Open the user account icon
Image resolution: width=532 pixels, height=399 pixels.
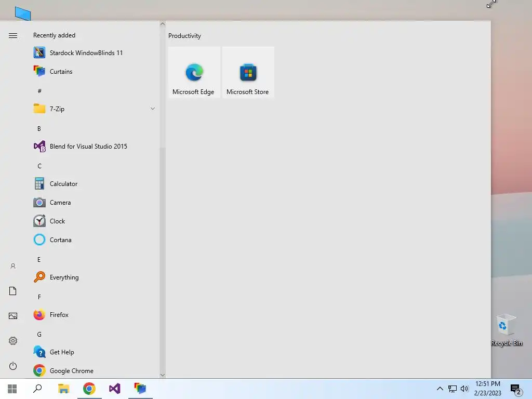point(13,266)
